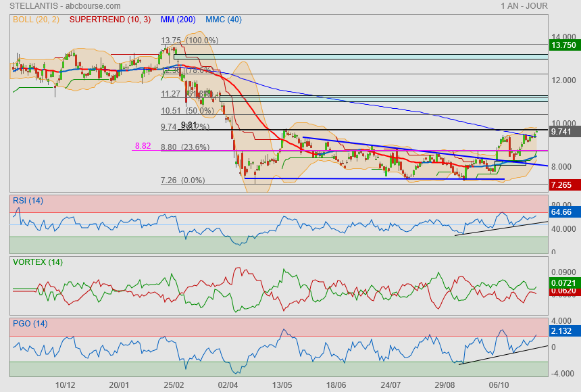Select the 06/10 date on the time axis
This screenshot has height=392, width=581.
499,384
